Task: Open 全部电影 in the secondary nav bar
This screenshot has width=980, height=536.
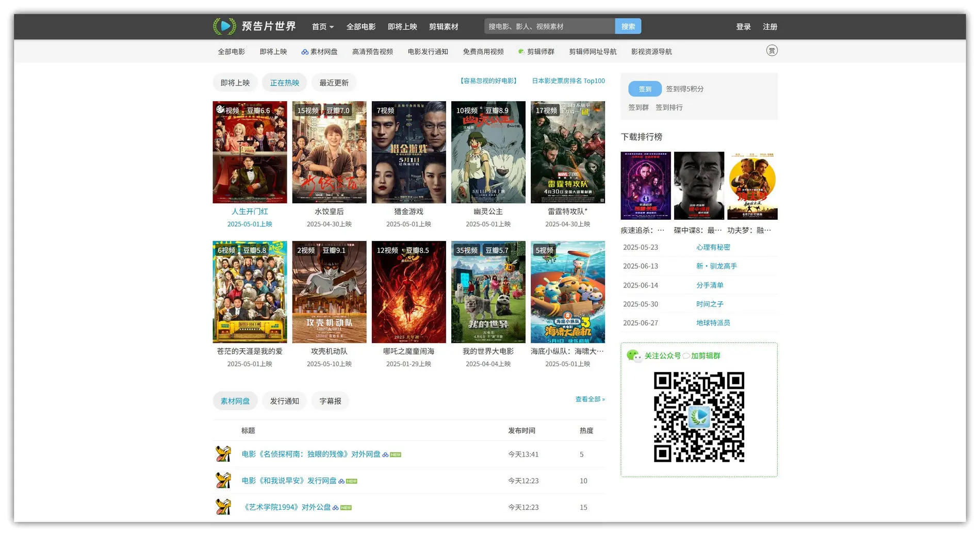Action: (x=232, y=52)
